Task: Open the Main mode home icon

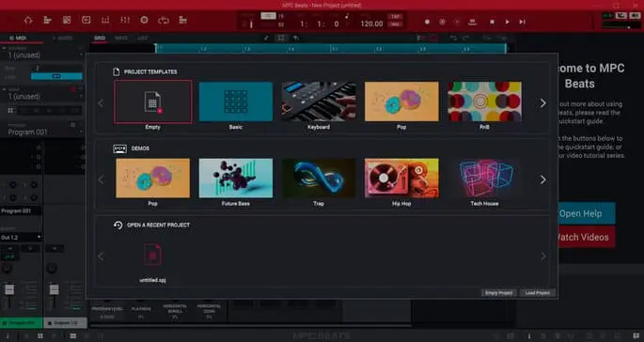Action: point(28,20)
